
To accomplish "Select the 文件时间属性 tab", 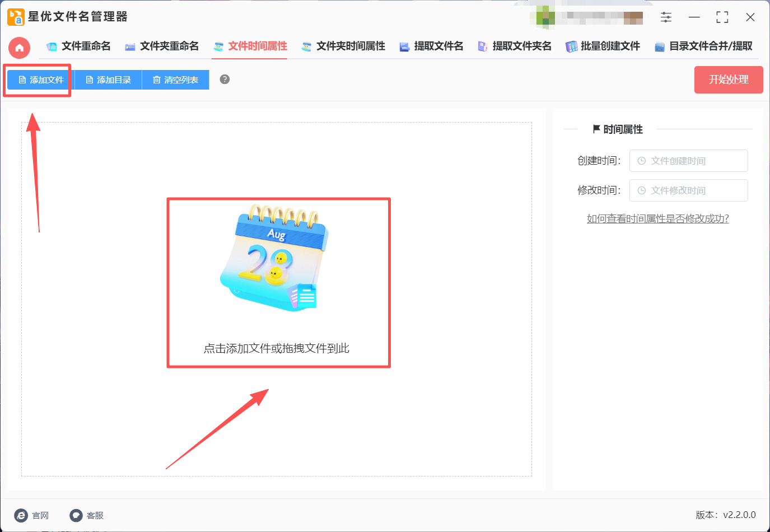I will click(x=250, y=46).
